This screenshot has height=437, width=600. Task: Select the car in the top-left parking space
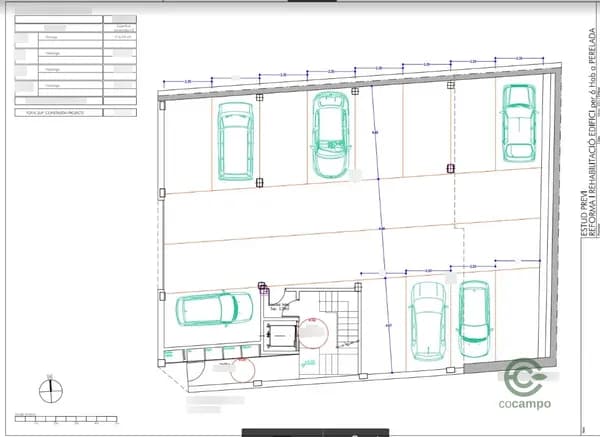[235, 142]
